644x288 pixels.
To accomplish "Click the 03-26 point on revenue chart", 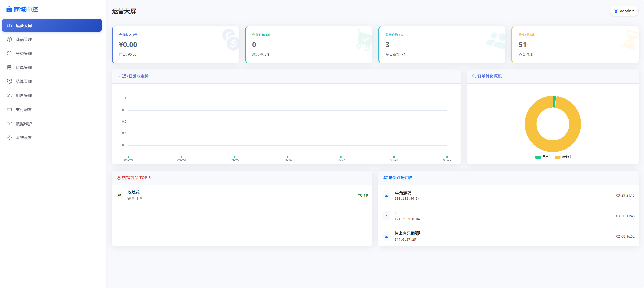I will click(288, 157).
